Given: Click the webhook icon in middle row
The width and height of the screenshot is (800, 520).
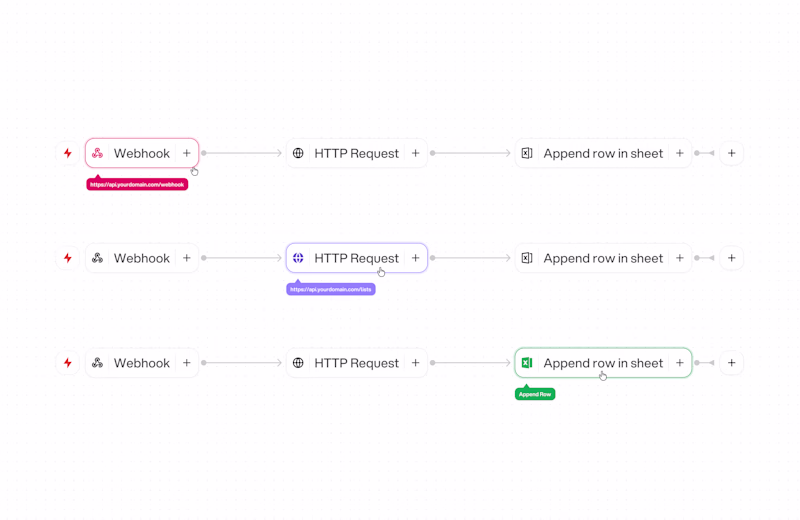Looking at the screenshot, I should [97, 258].
